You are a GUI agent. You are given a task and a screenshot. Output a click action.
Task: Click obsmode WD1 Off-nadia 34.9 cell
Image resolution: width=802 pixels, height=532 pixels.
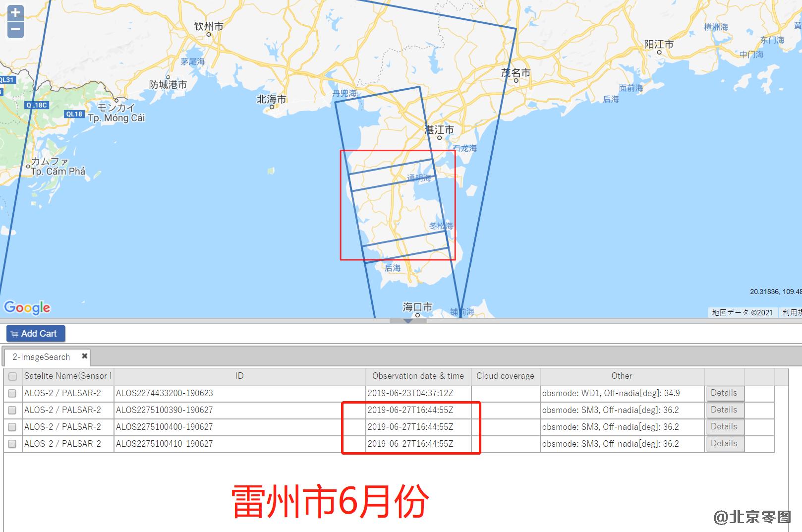click(622, 393)
